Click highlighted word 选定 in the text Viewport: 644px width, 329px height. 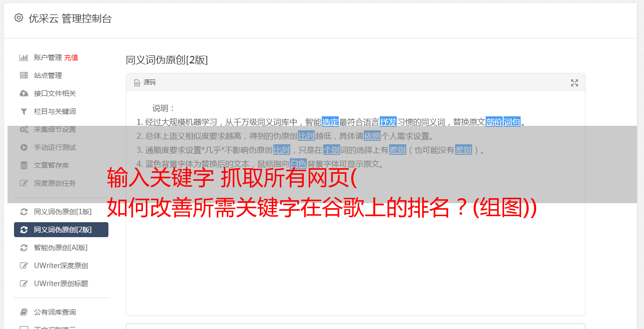click(x=330, y=122)
